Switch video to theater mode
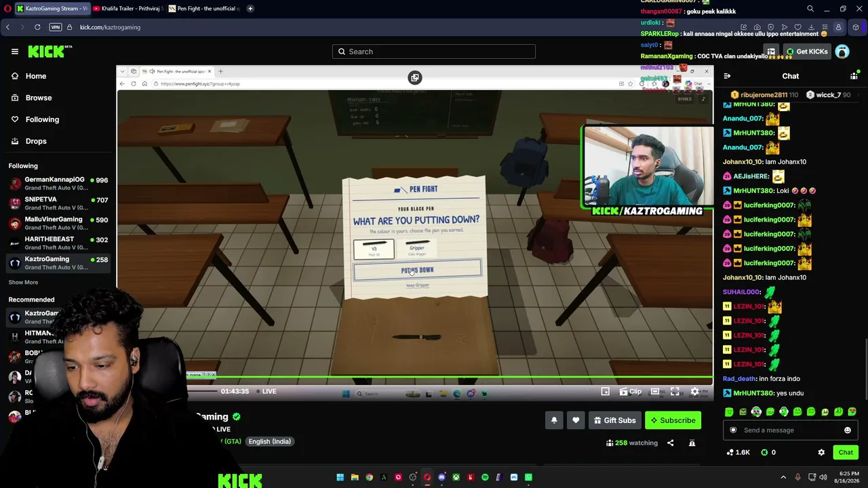 (655, 392)
